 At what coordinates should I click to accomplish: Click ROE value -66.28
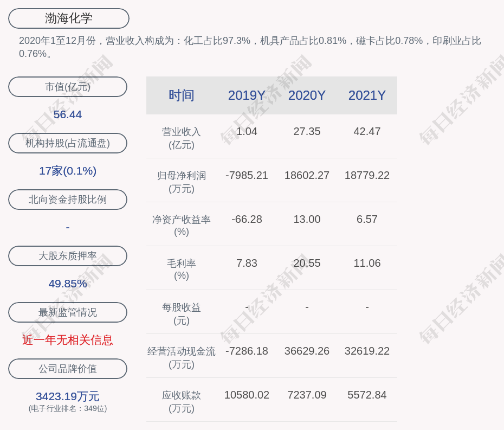click(247, 220)
